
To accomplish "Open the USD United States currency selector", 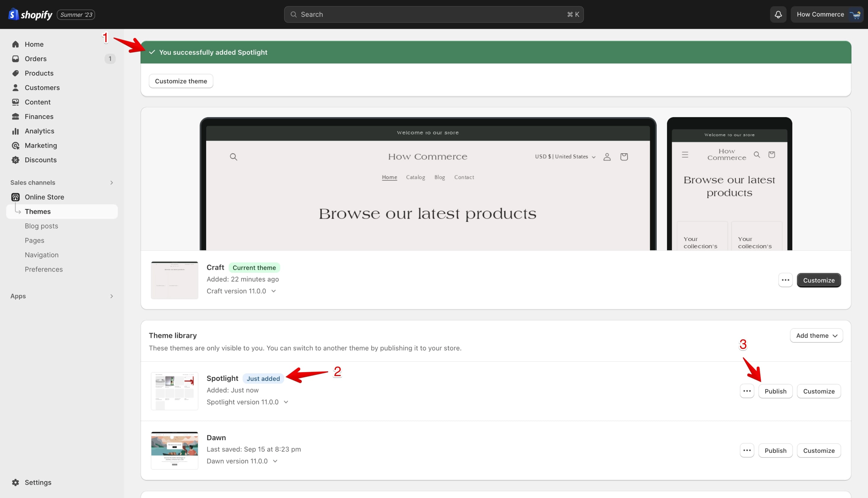I will (565, 157).
